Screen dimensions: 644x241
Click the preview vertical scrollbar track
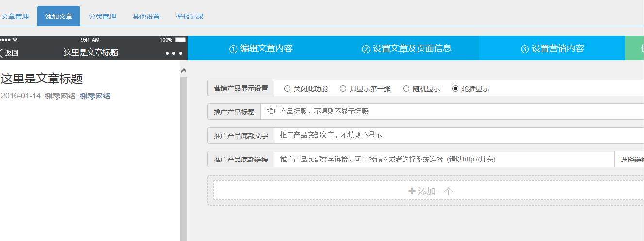tap(184, 159)
